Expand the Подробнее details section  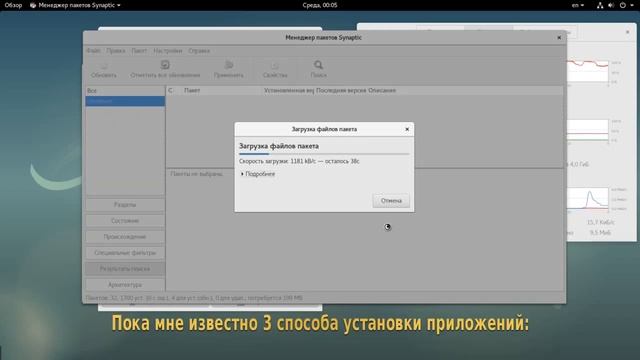click(258, 174)
